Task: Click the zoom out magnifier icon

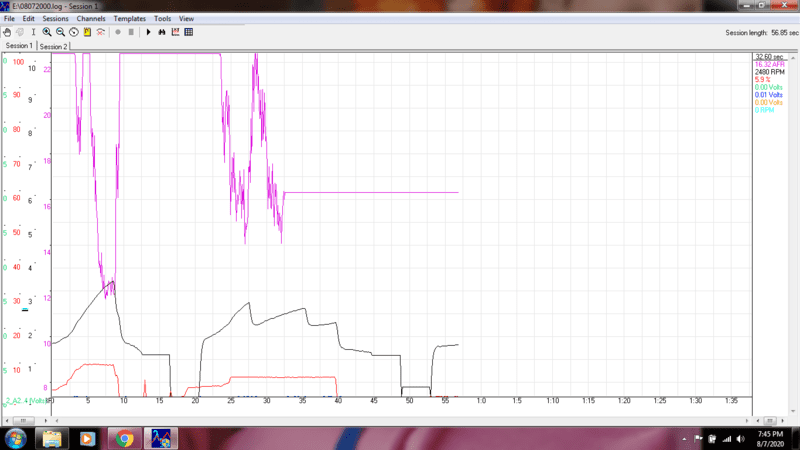Action: click(60, 32)
